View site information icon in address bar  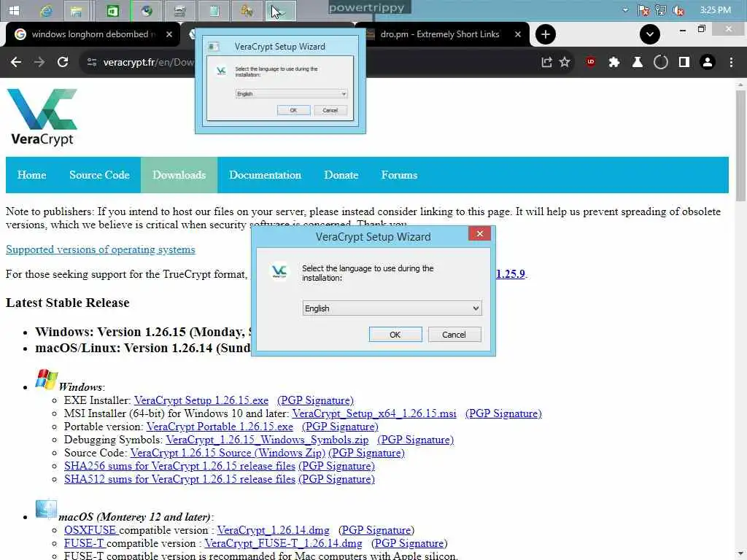(92, 62)
